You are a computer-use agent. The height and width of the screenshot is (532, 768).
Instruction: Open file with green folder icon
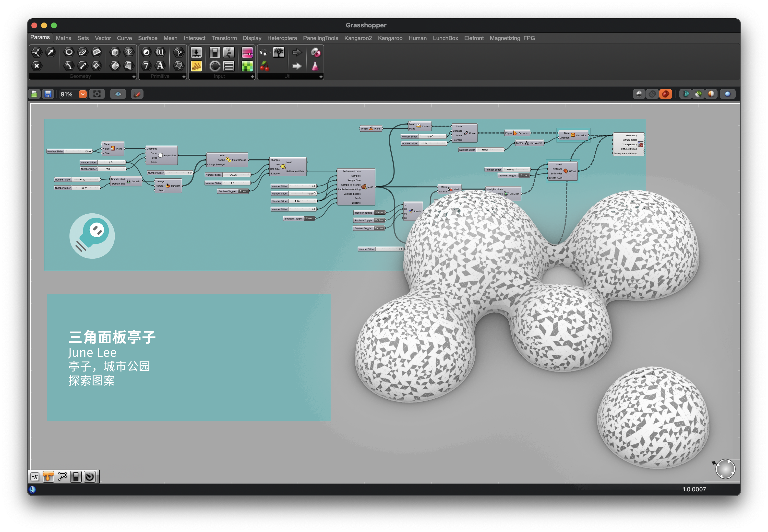pyautogui.click(x=34, y=94)
